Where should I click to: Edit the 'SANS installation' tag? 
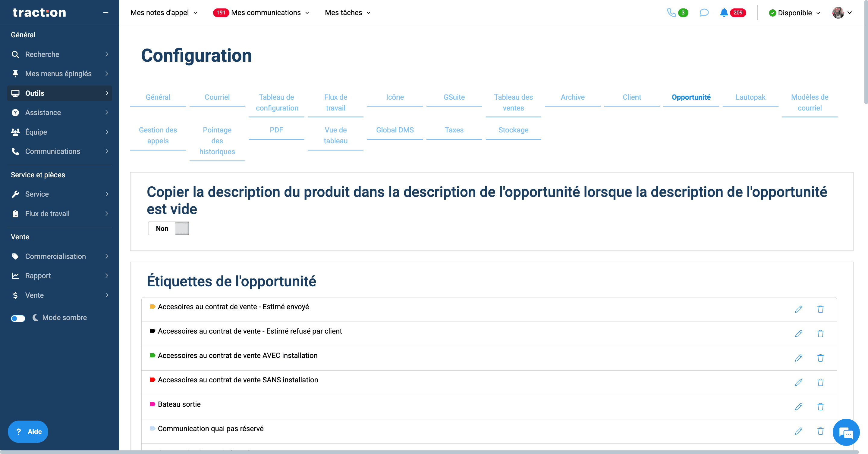[x=798, y=382]
